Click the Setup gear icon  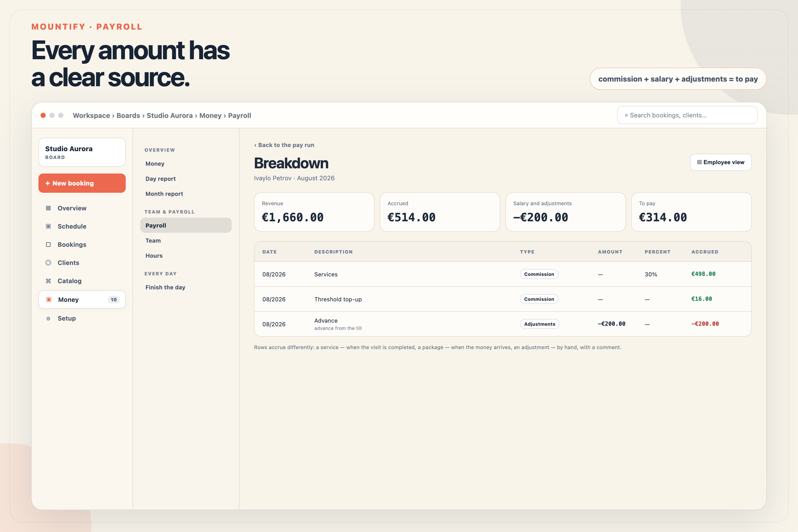[x=48, y=318]
